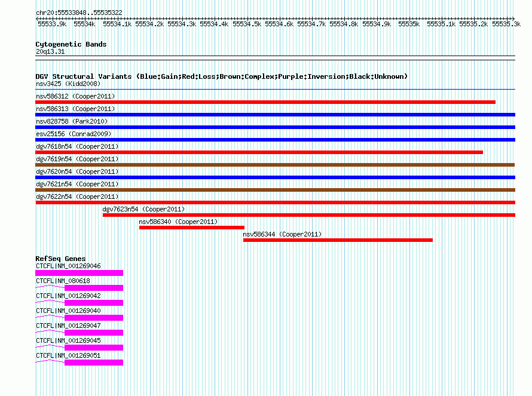Open the CTCFL|NM_001269046 gene label
The height and width of the screenshot is (396, 532).
(68, 266)
